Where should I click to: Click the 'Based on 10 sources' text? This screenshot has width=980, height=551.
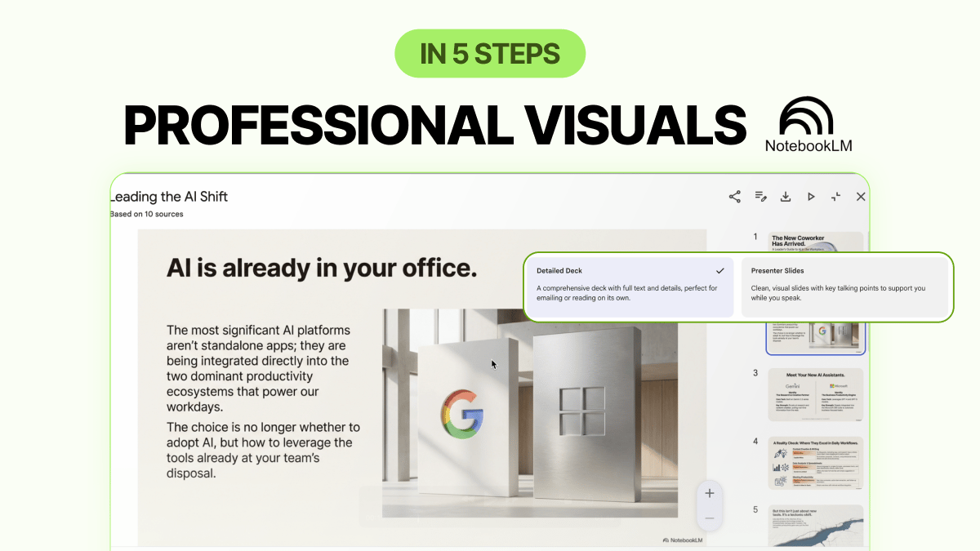[147, 215]
